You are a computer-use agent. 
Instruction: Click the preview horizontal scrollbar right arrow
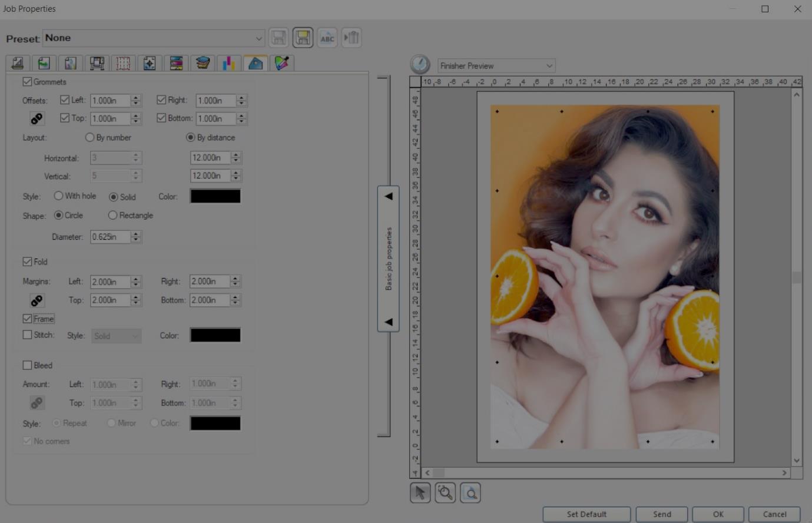point(784,472)
